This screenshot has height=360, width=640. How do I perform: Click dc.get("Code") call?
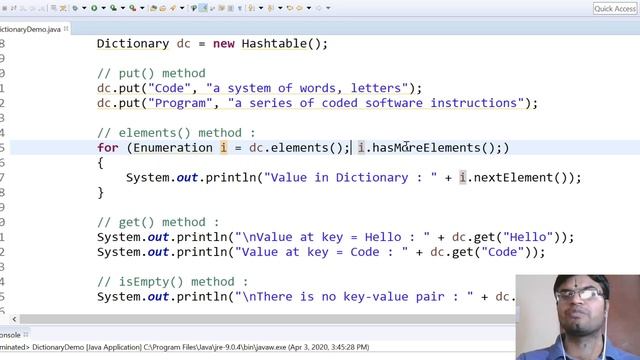click(x=481, y=252)
